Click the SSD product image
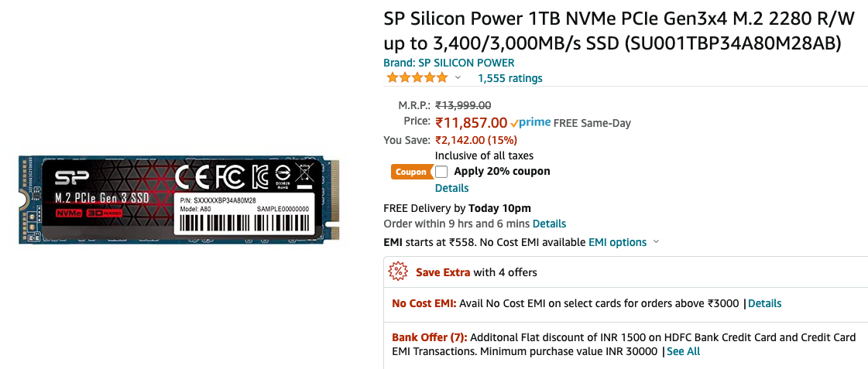Image resolution: width=868 pixels, height=369 pixels. click(178, 201)
